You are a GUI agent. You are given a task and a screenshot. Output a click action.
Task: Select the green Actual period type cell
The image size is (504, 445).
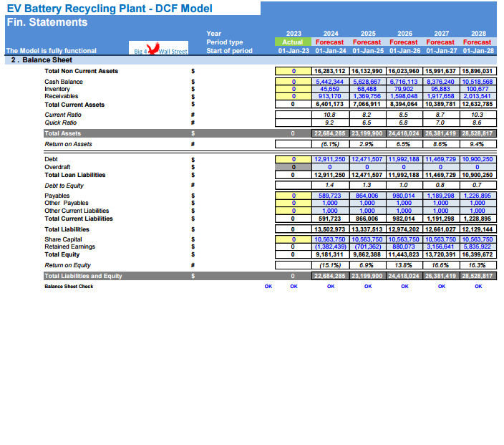coord(294,42)
